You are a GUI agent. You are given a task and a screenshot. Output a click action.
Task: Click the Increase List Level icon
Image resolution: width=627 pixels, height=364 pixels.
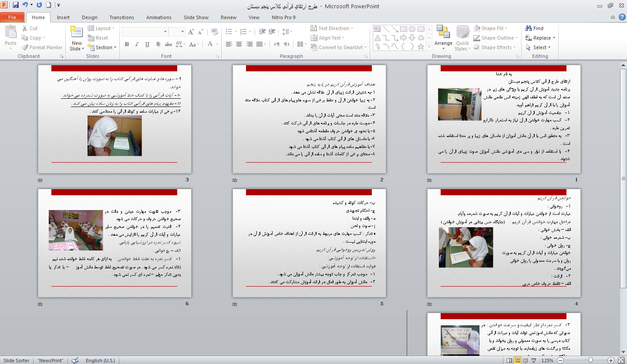pyautogui.click(x=272, y=32)
